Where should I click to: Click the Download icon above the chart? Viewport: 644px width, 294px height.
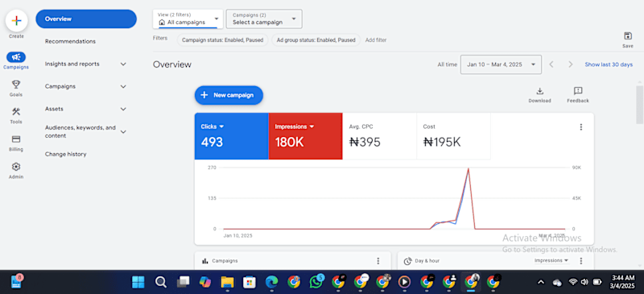click(x=539, y=91)
